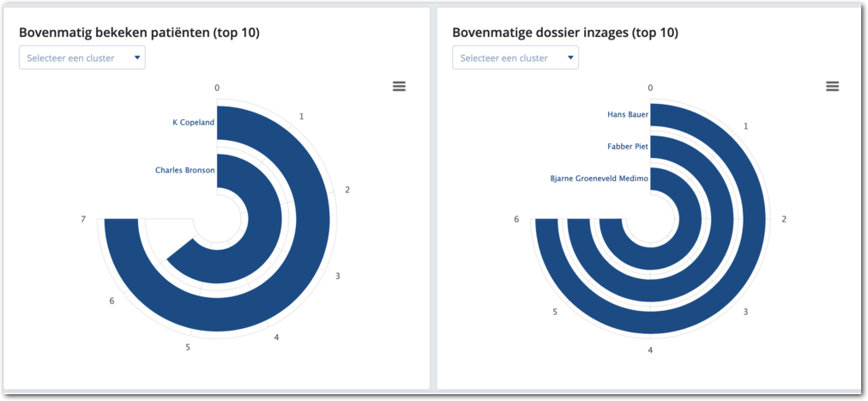
Task: Click the Bovenmatig bekeken patiënten chart title
Action: (x=139, y=33)
